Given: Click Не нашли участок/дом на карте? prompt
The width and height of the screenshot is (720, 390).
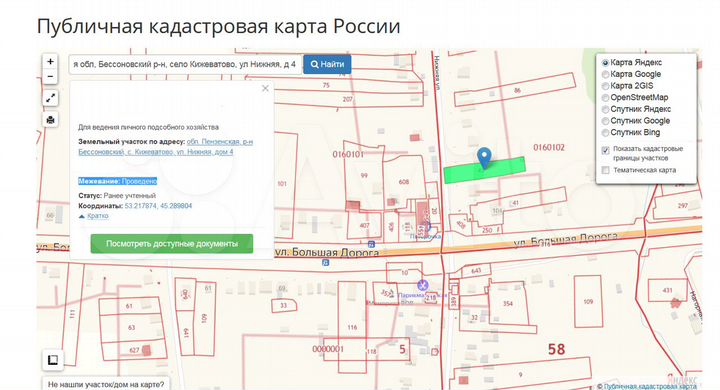Looking at the screenshot, I should (106, 384).
